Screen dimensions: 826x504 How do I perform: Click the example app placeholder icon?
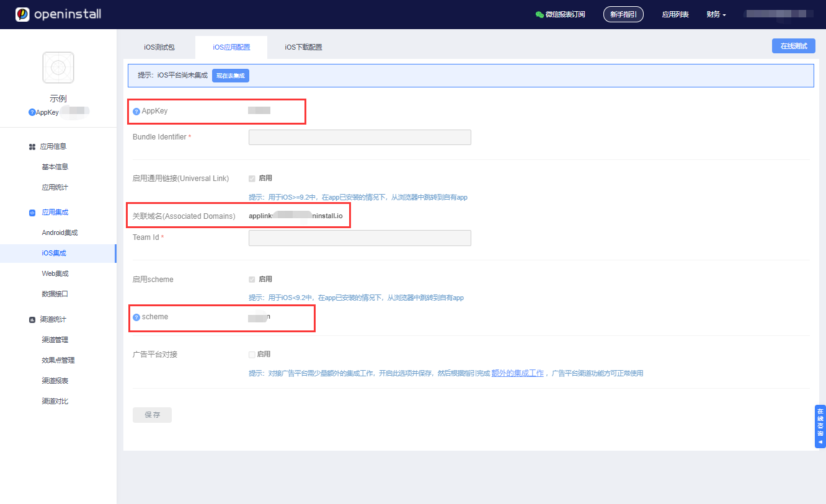click(x=58, y=68)
